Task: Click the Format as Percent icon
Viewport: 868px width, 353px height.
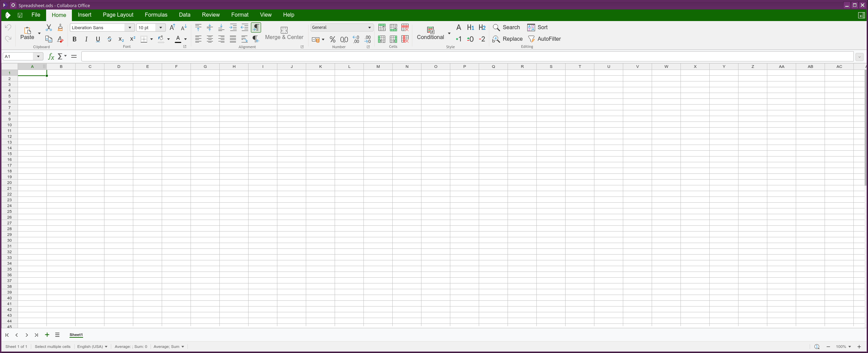Action: 332,39
